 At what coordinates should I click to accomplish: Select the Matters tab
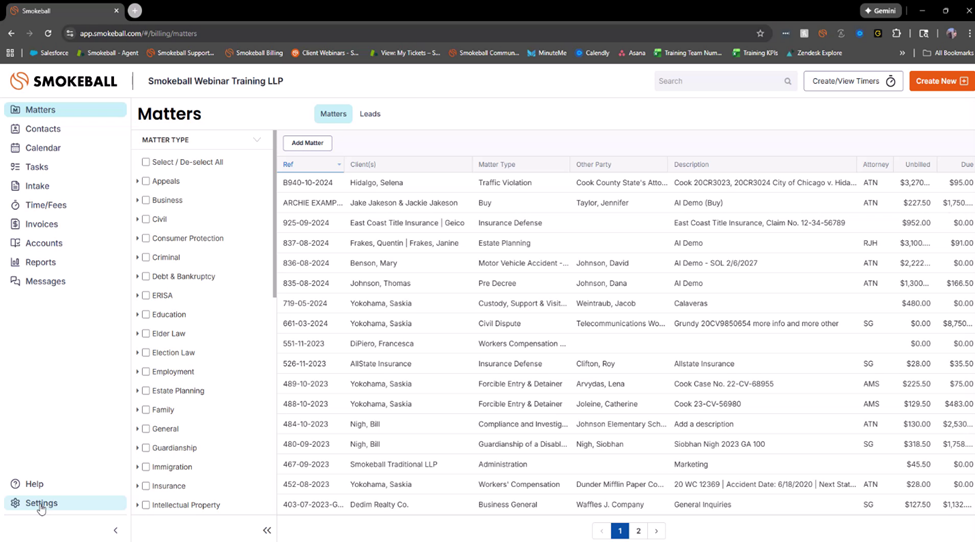coord(333,114)
